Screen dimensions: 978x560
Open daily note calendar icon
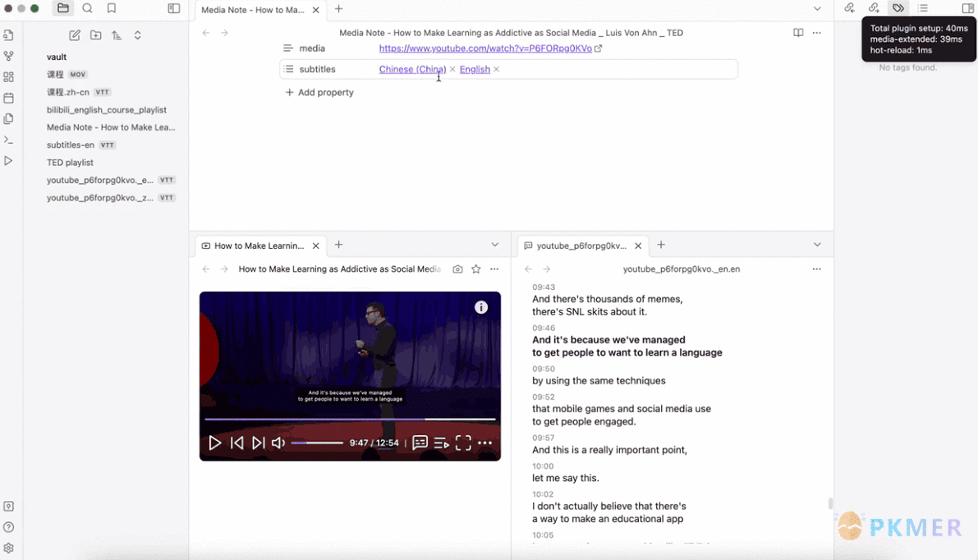coord(9,98)
